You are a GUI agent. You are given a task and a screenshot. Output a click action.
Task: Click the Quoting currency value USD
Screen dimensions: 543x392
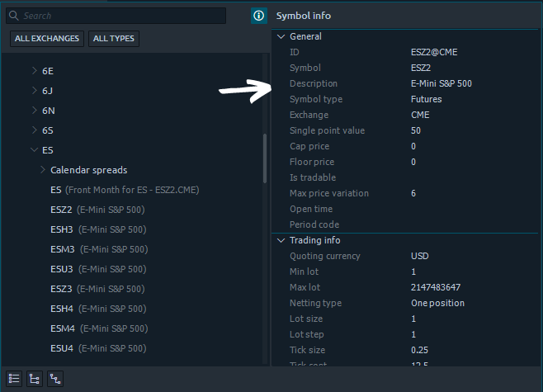pyautogui.click(x=420, y=256)
